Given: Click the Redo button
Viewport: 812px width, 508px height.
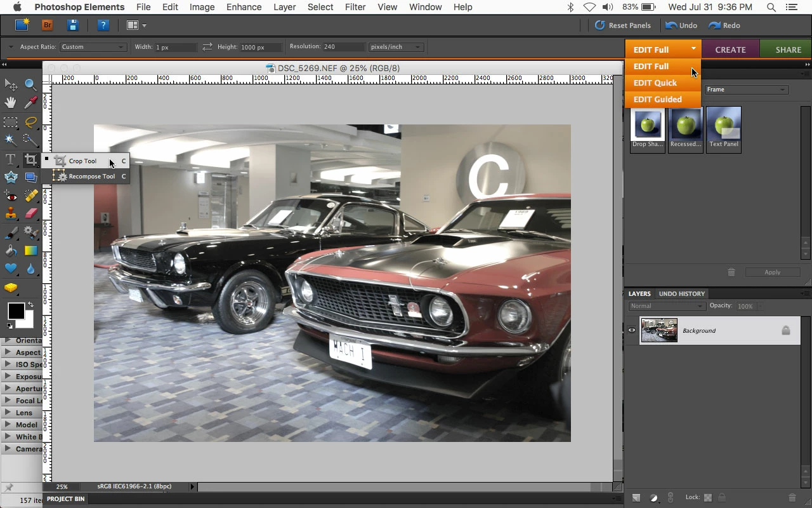Looking at the screenshot, I should coord(724,25).
